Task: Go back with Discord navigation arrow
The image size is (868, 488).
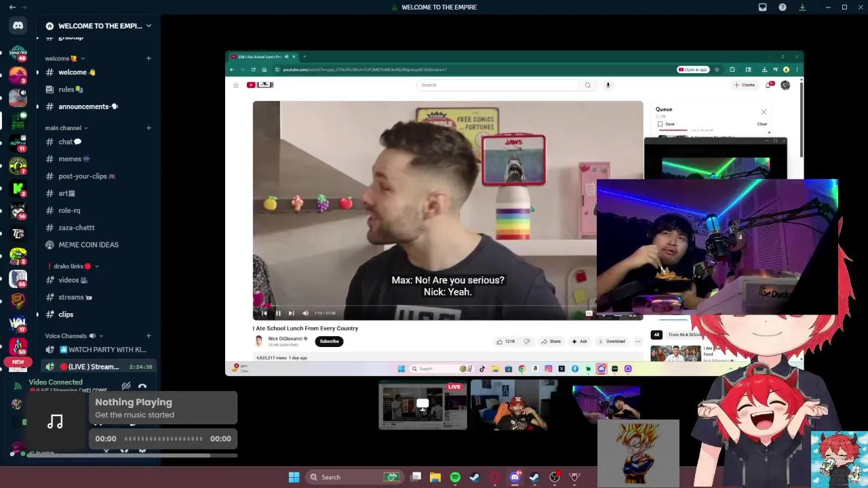Action: coord(12,7)
